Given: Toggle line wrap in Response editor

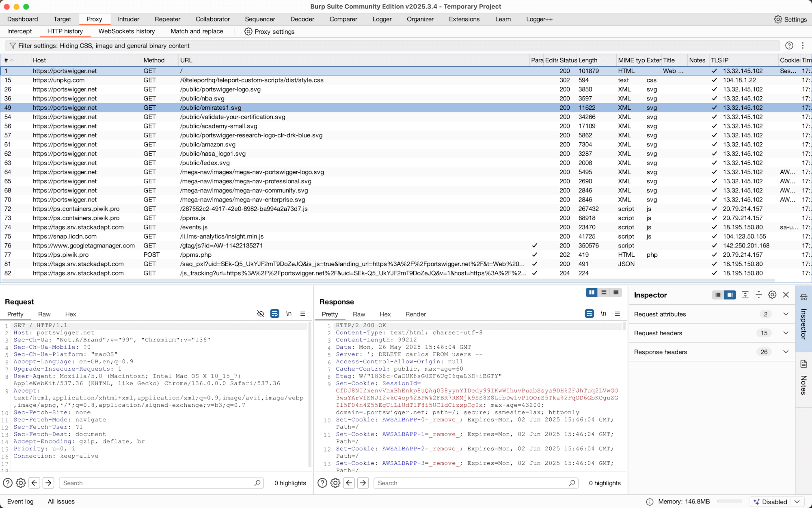Looking at the screenshot, I should [590, 314].
